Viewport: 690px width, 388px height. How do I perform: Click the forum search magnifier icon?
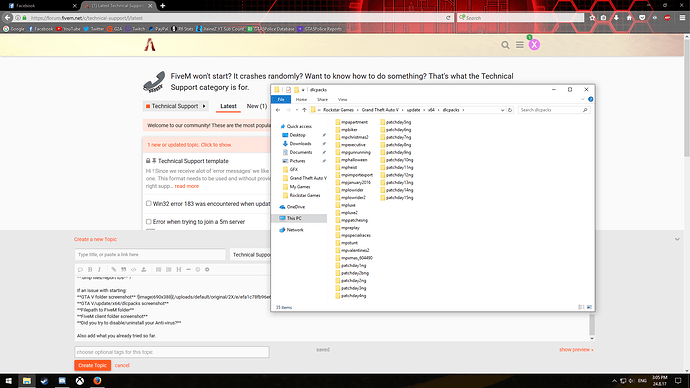505,45
